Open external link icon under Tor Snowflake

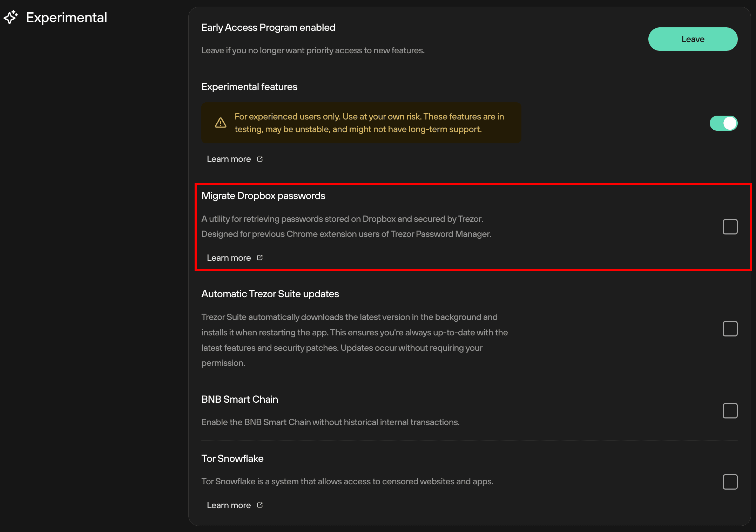pyautogui.click(x=260, y=505)
